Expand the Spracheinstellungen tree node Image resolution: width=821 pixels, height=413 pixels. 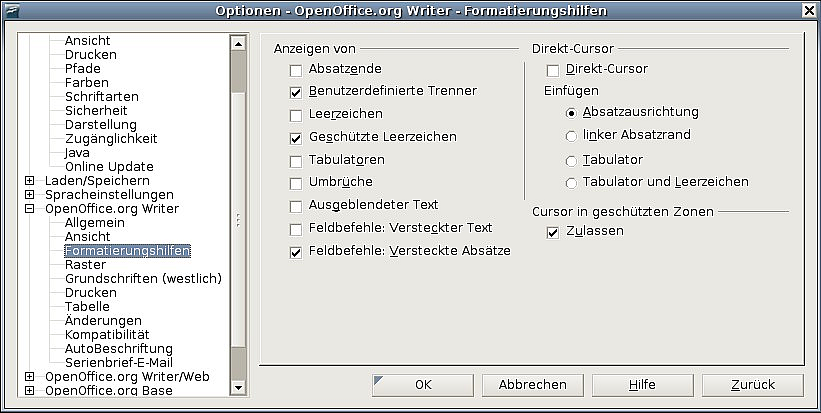point(30,195)
